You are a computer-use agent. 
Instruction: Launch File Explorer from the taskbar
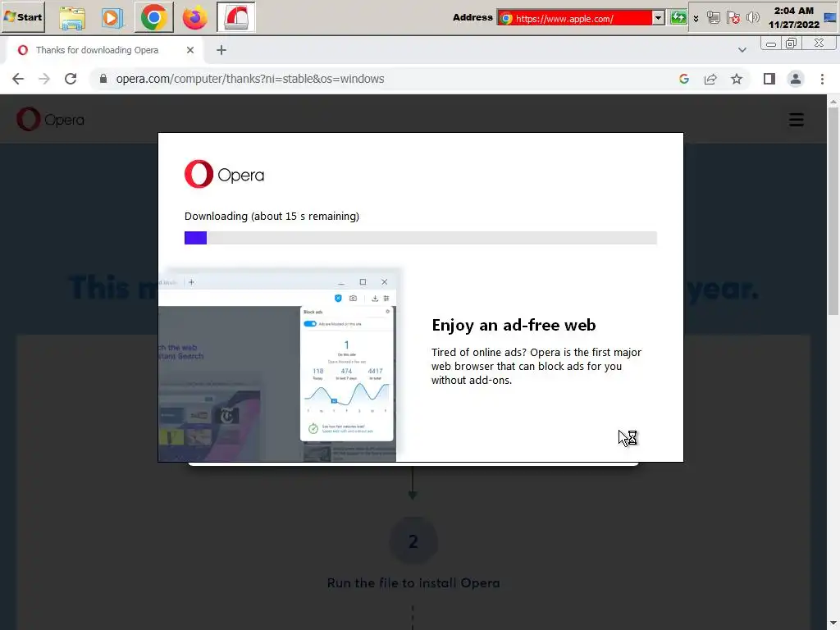72,18
